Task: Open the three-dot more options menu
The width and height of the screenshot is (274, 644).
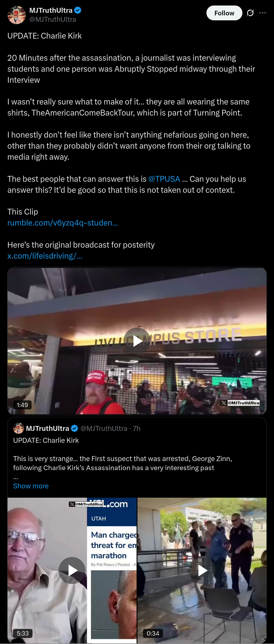Action: coord(263,13)
